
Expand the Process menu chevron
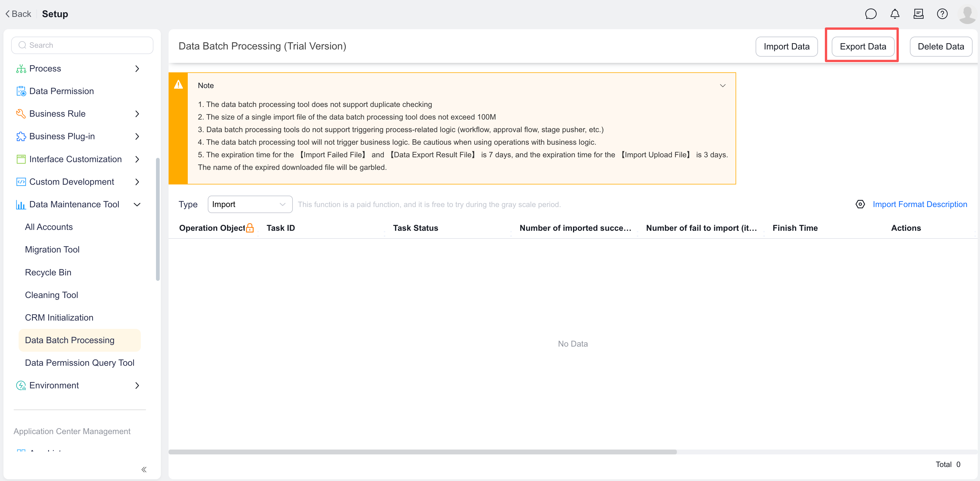point(137,68)
